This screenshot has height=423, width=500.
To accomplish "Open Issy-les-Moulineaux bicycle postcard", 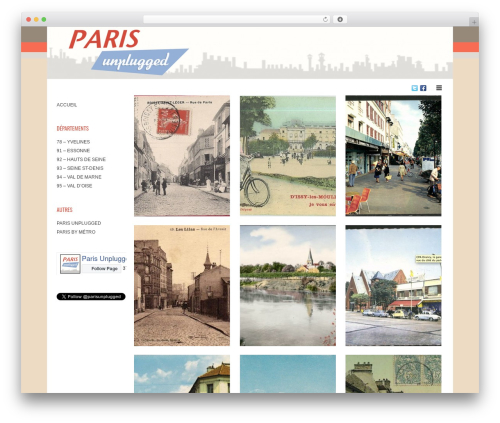I will pyautogui.click(x=288, y=156).
